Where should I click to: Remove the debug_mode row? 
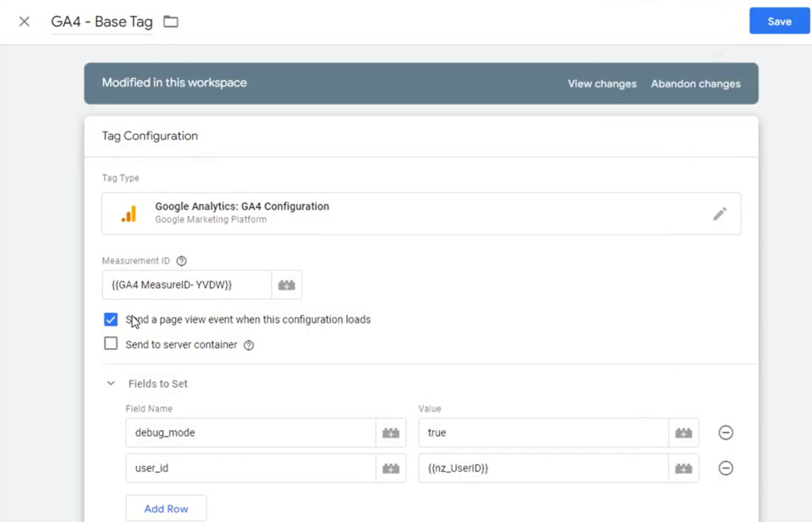[x=726, y=432]
